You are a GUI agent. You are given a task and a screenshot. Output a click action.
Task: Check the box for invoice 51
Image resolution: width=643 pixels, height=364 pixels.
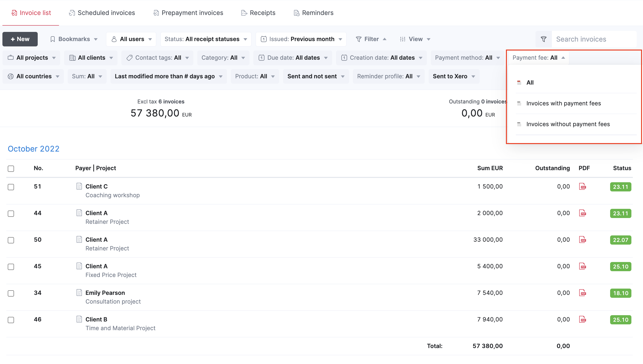click(11, 187)
